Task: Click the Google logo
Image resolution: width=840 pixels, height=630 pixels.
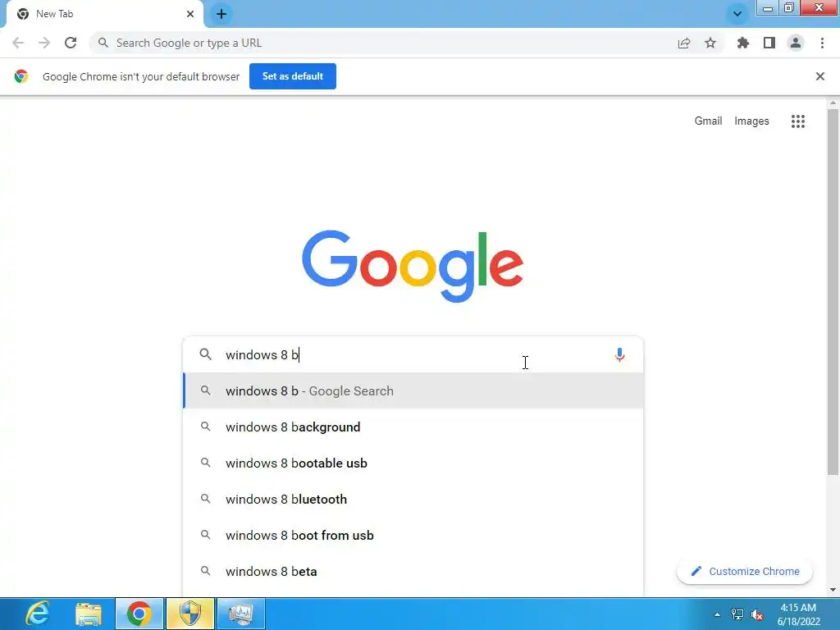Action: pyautogui.click(x=413, y=267)
